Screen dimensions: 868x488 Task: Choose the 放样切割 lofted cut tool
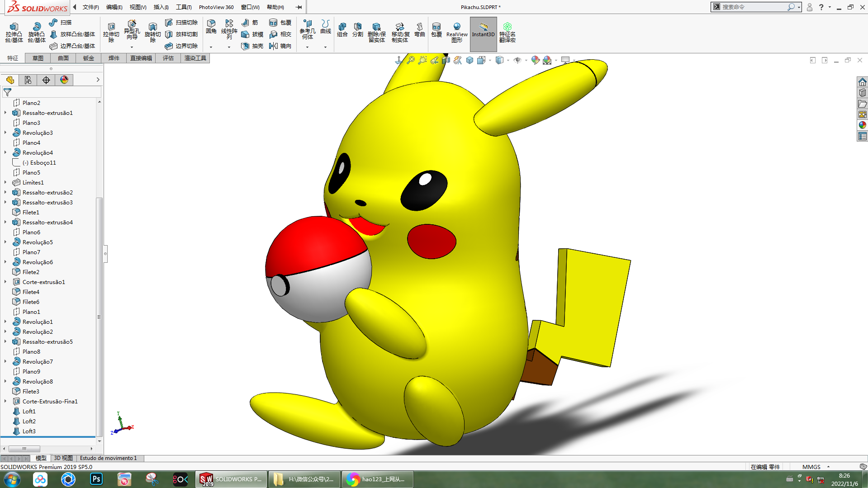[181, 34]
